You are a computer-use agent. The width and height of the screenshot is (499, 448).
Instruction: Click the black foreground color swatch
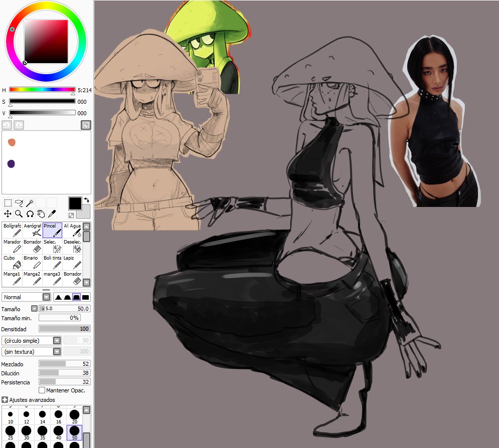[x=75, y=203]
